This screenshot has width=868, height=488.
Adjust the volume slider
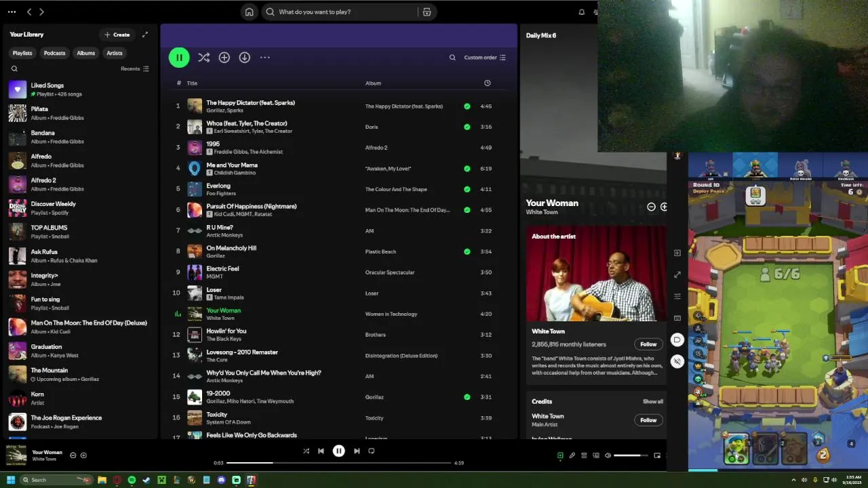(631, 455)
